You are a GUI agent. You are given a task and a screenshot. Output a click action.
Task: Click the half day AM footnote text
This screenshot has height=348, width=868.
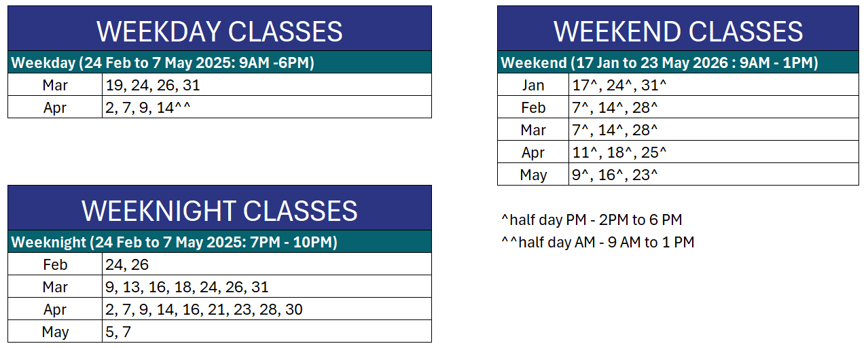(x=597, y=242)
